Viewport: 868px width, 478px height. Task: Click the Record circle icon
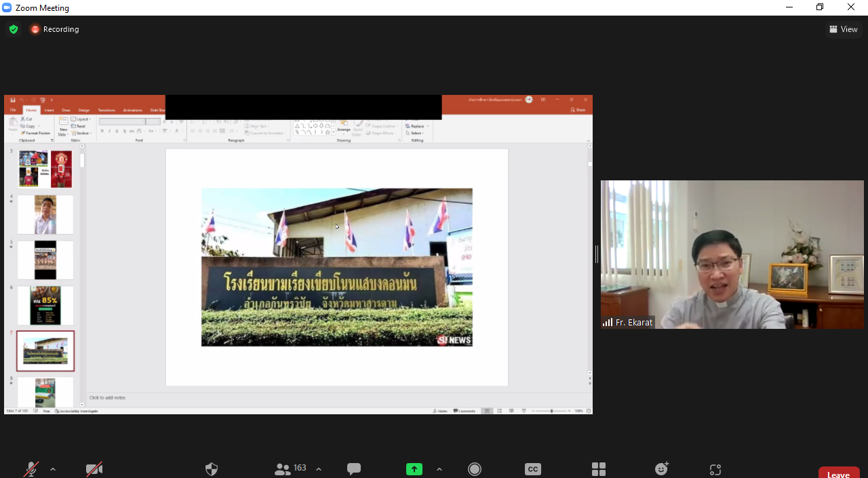[475, 469]
